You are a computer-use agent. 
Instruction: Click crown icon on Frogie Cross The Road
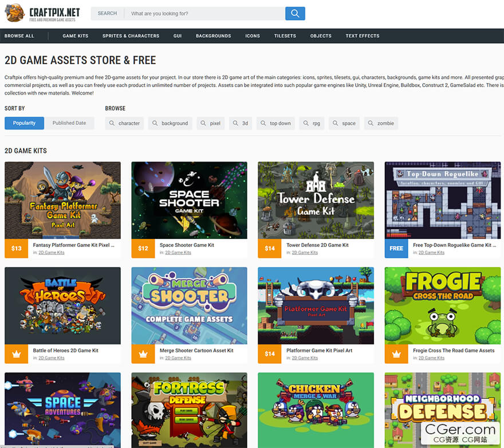pos(396,353)
